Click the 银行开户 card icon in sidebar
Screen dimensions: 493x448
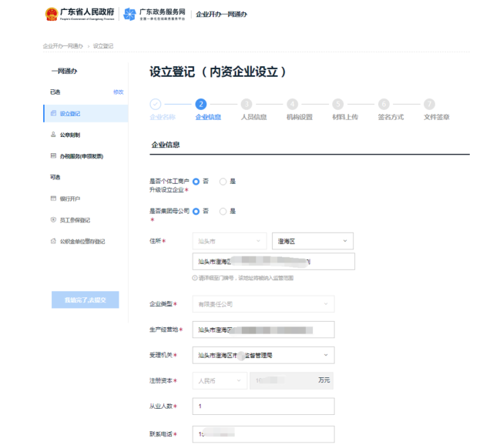53,199
